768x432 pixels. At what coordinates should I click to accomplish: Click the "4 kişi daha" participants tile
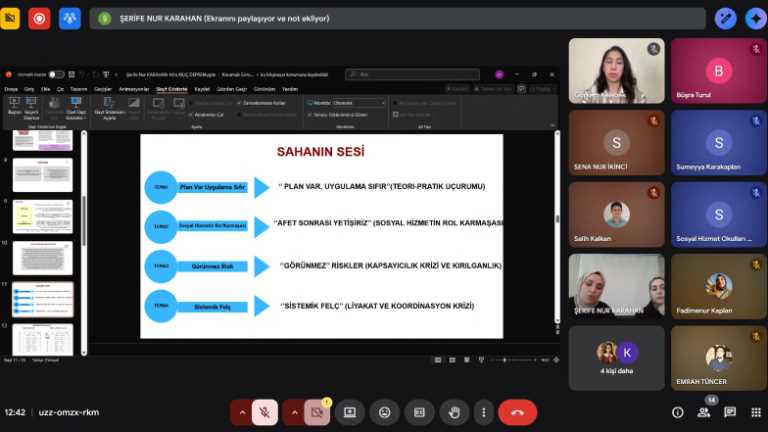tap(616, 358)
